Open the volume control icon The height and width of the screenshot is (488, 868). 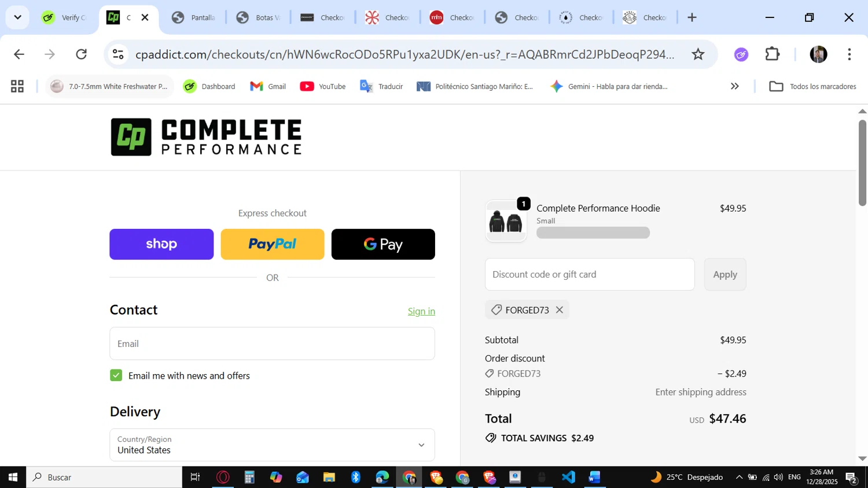tap(778, 477)
